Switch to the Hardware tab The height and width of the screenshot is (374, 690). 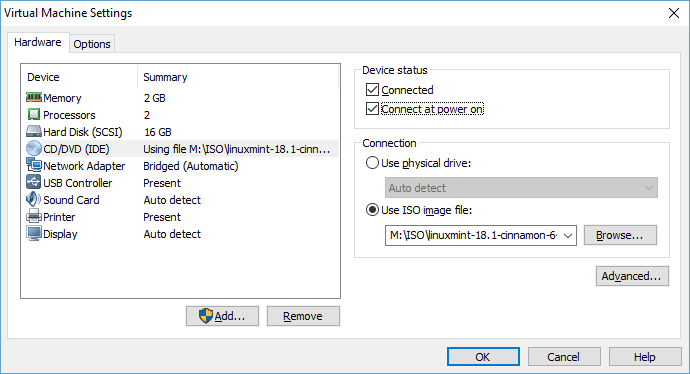pyautogui.click(x=38, y=42)
